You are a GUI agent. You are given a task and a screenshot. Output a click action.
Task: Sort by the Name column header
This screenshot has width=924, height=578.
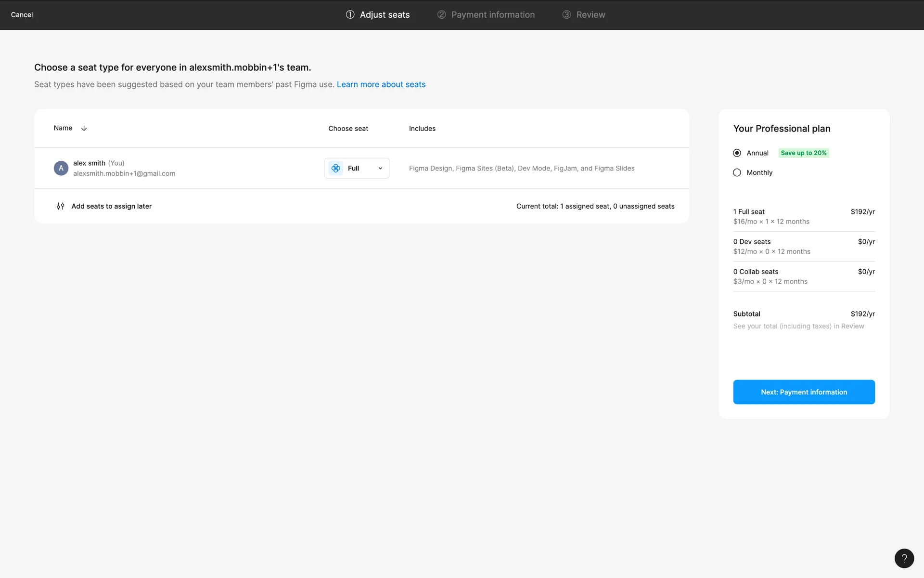(x=63, y=128)
